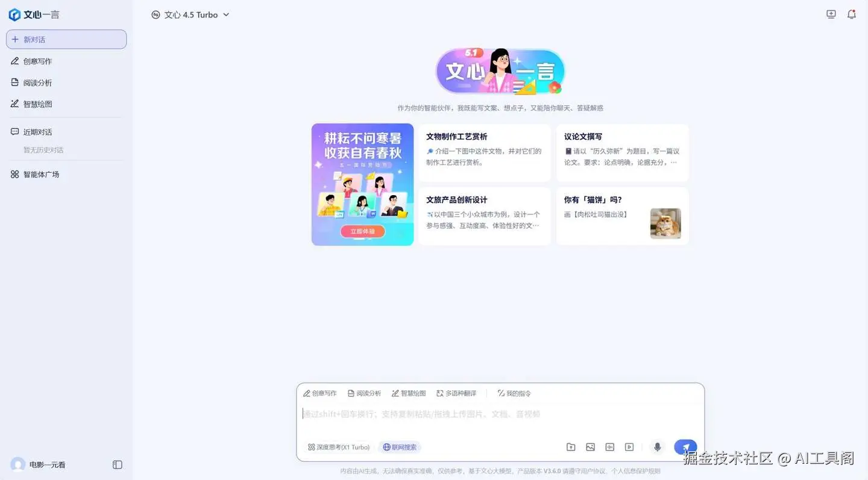Open the notifications bell
868x480 pixels.
tap(851, 14)
